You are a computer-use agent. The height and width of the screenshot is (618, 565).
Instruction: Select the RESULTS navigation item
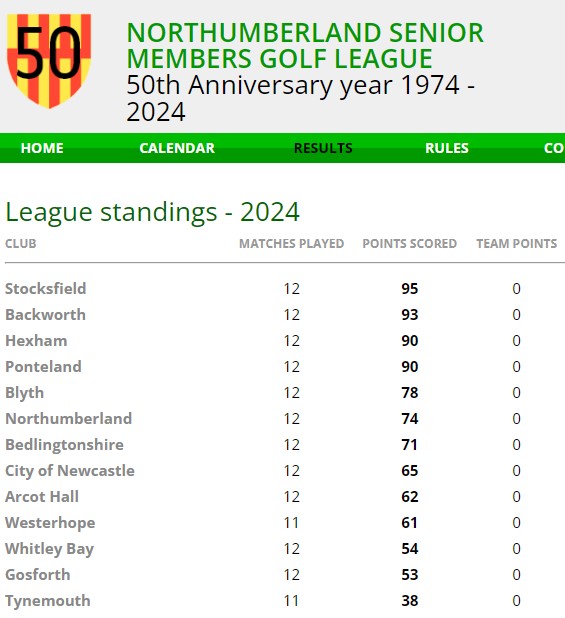pos(323,148)
